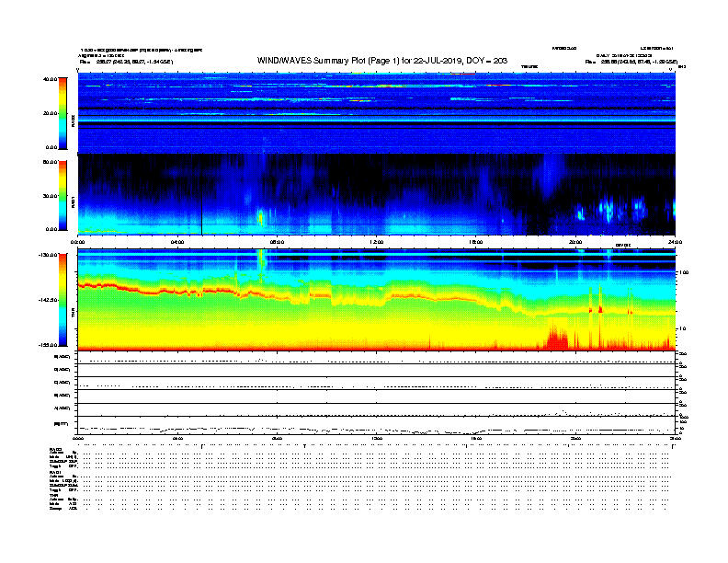728x563 pixels.
Task: Click the -142.50 label on TNR scale
Action: 48,300
